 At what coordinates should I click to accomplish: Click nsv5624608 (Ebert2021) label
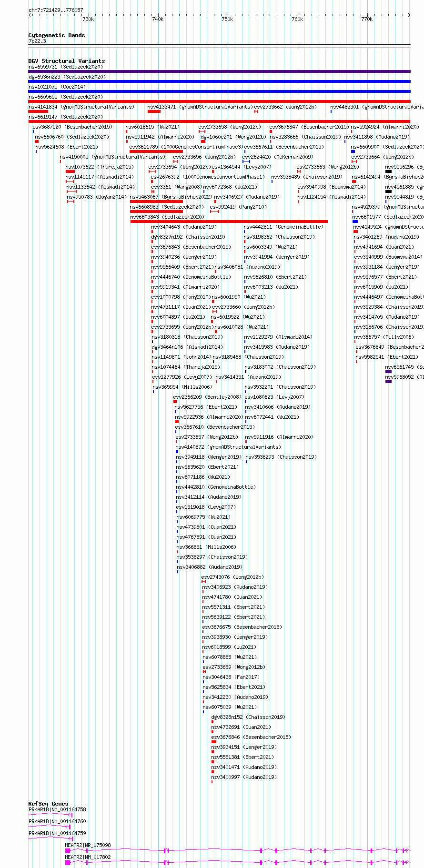coord(67,147)
